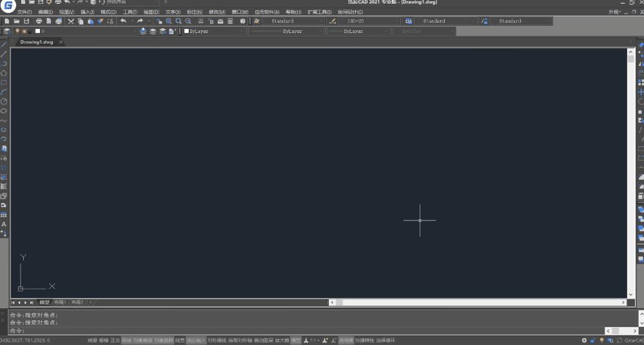Click the 快捷特性 quick properties button
This screenshot has height=345, width=644.
(x=365, y=340)
